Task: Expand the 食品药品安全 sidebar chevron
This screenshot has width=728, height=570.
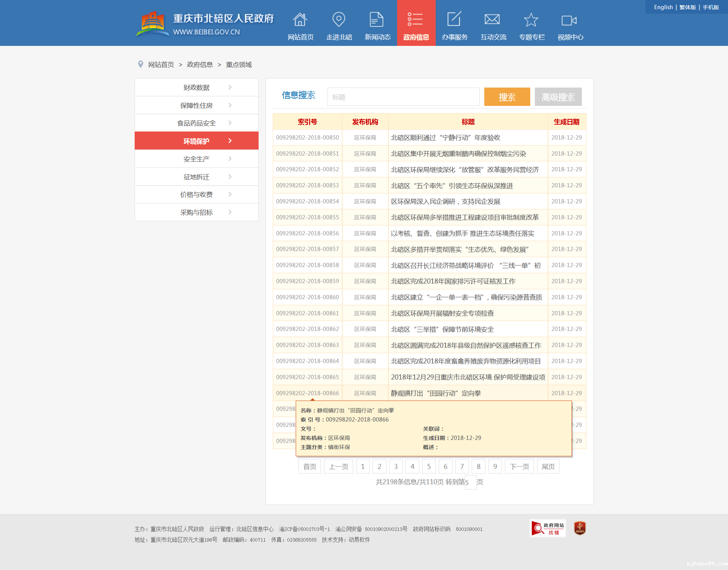Action: [230, 123]
